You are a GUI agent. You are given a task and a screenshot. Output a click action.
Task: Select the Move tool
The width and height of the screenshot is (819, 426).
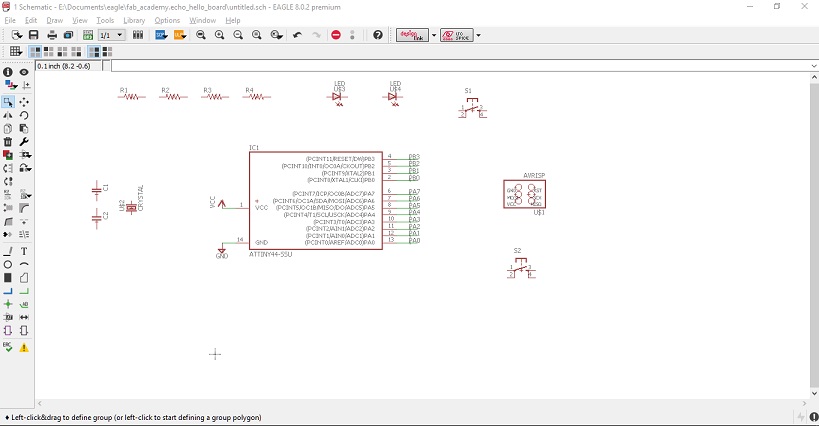pyautogui.click(x=24, y=102)
